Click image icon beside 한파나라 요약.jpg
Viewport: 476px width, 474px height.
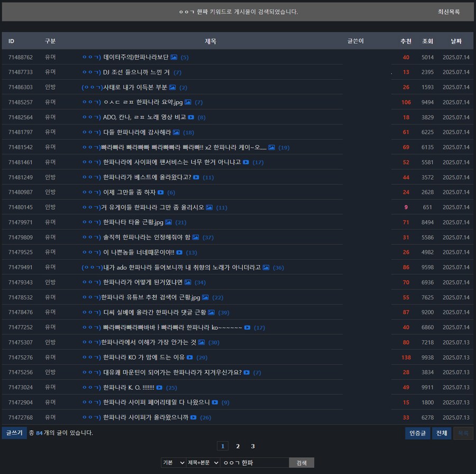click(x=188, y=102)
